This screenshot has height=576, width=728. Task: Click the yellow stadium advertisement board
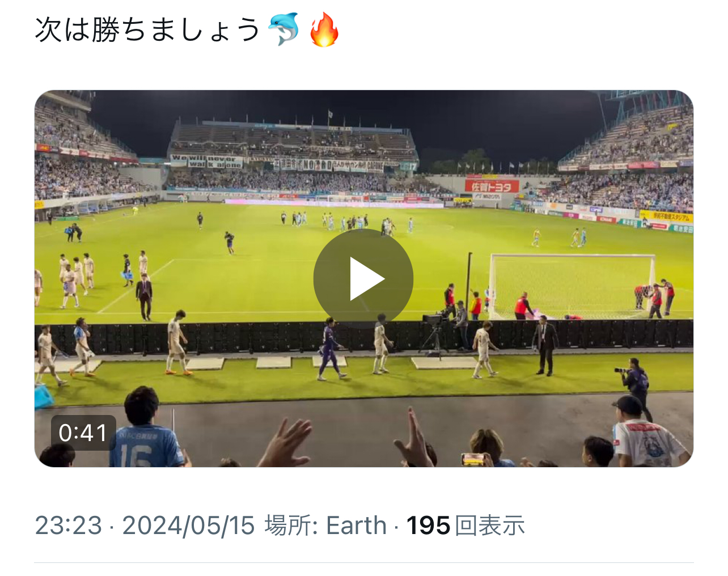pyautogui.click(x=666, y=216)
